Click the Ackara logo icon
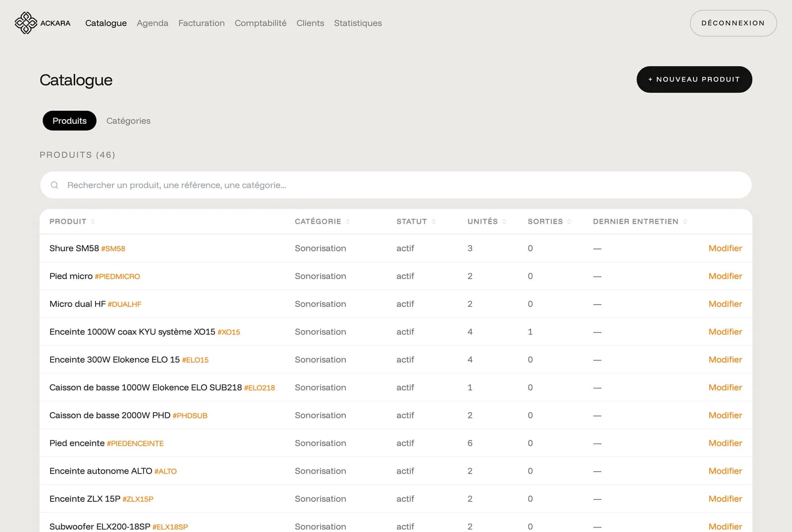The height and width of the screenshot is (532, 792). tap(26, 23)
